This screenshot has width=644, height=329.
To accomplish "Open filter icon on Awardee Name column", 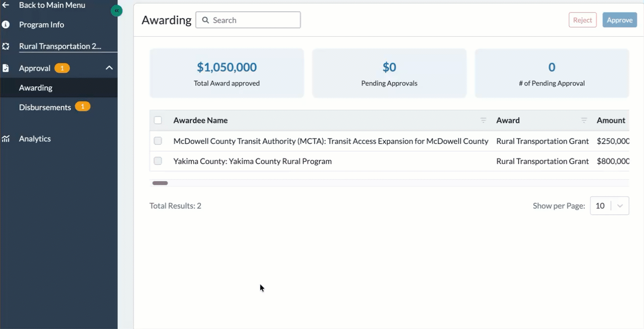I will pos(483,120).
